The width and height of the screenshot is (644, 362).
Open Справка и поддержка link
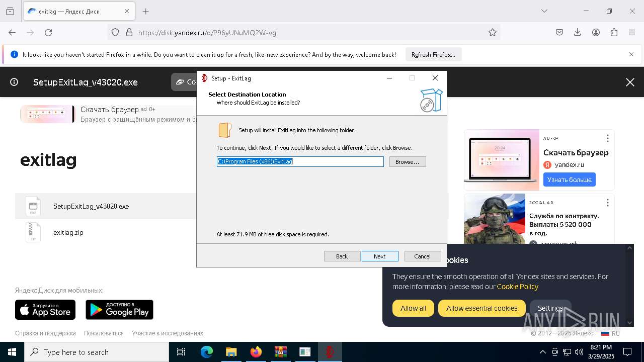[x=45, y=333]
